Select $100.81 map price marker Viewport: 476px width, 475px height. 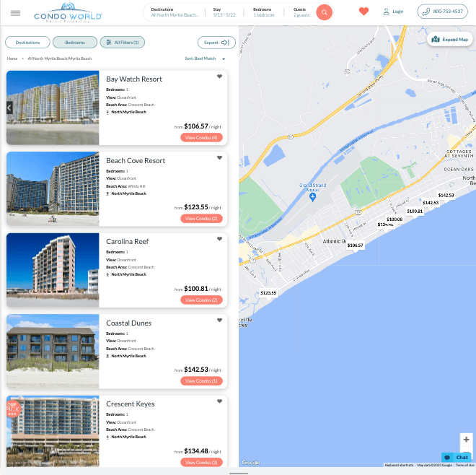(x=415, y=212)
